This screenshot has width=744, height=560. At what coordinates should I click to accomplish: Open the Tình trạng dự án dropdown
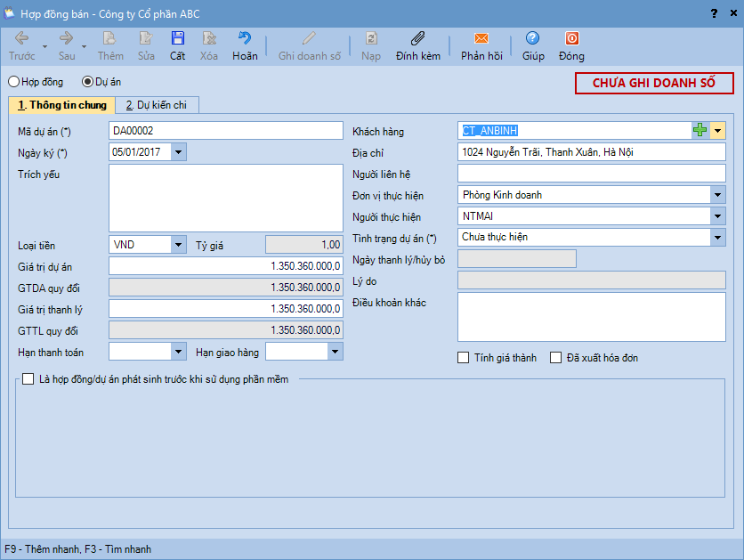(x=717, y=238)
